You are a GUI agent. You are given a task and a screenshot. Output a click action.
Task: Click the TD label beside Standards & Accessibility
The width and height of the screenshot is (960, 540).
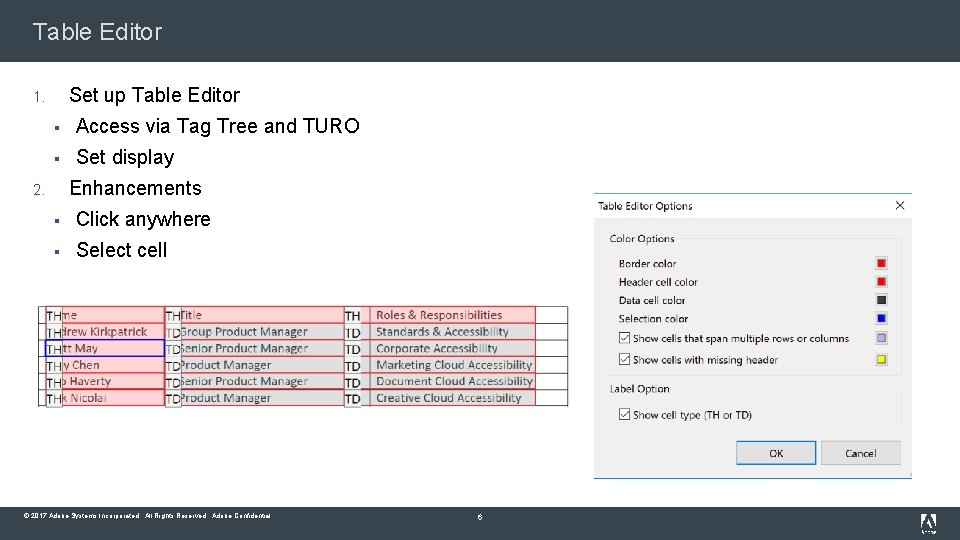click(352, 332)
